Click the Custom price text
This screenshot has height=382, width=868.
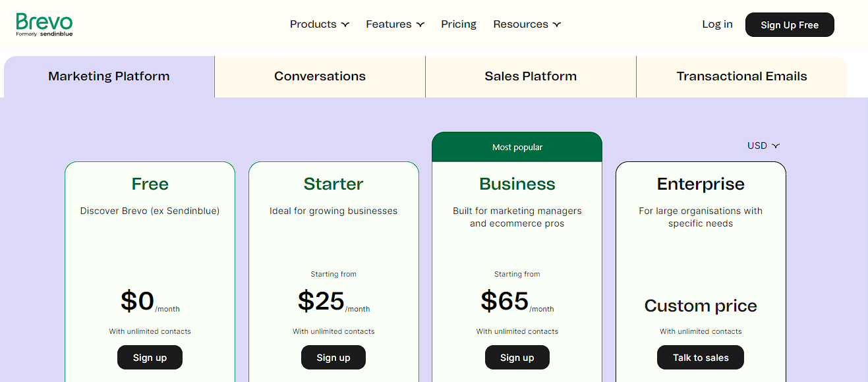[701, 306]
